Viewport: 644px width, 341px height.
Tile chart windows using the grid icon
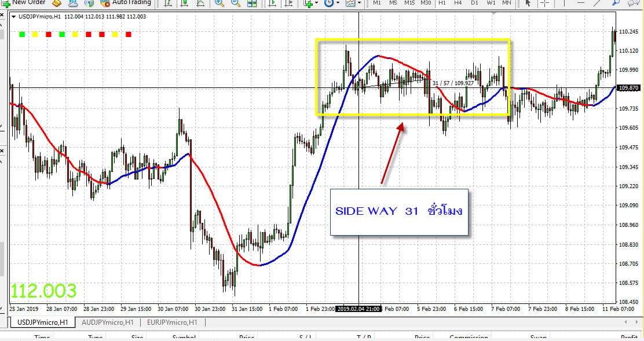(252, 3)
